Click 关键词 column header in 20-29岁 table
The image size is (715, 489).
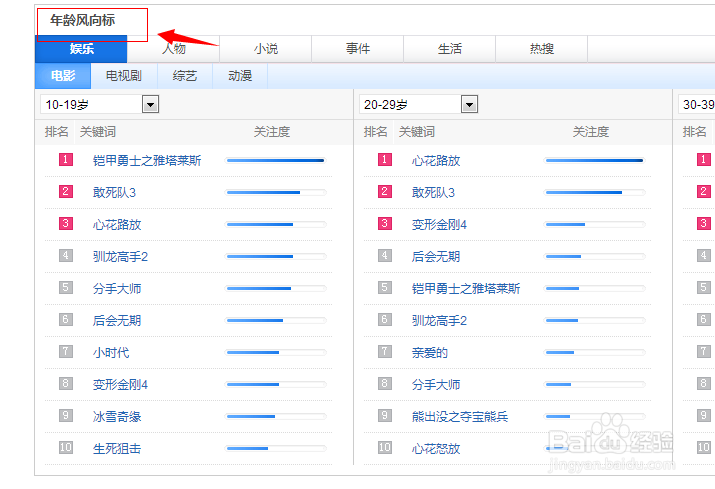(x=417, y=132)
